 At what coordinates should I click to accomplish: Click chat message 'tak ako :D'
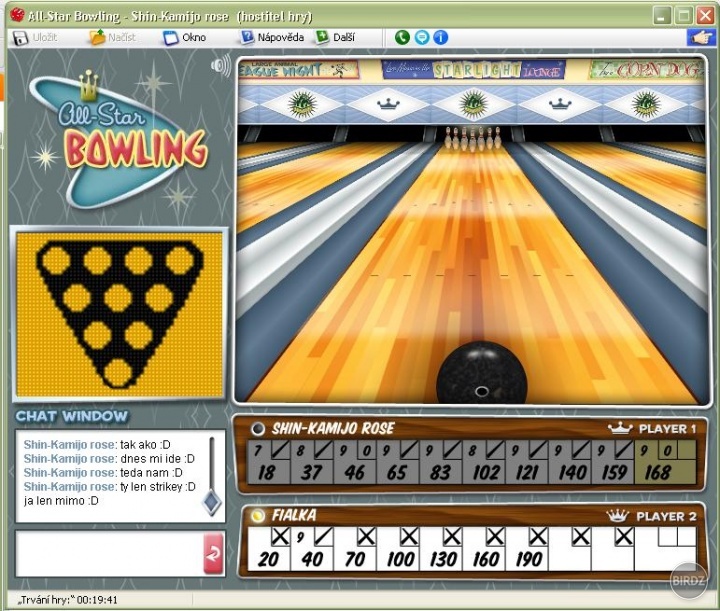[145, 445]
